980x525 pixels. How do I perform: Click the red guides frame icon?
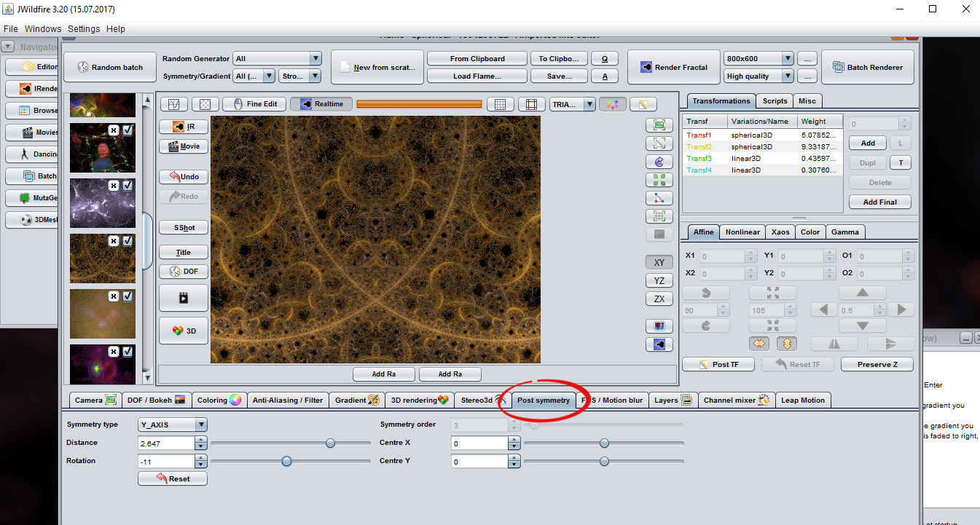[532, 104]
